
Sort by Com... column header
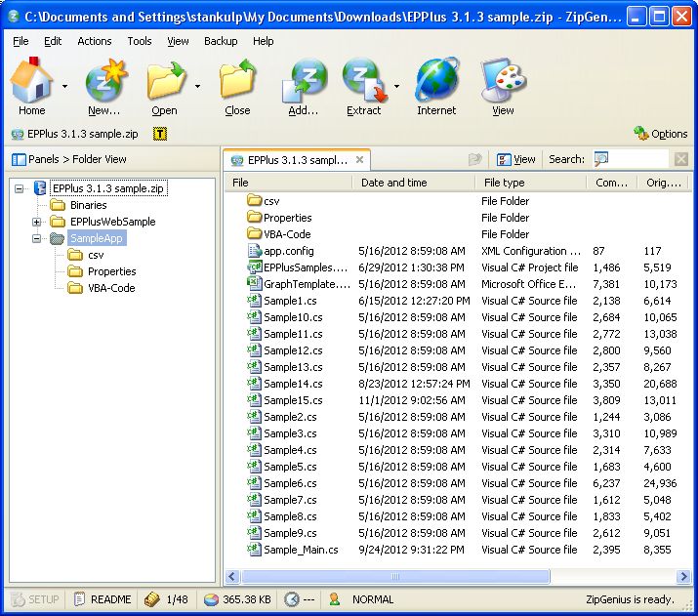pyautogui.click(x=612, y=183)
